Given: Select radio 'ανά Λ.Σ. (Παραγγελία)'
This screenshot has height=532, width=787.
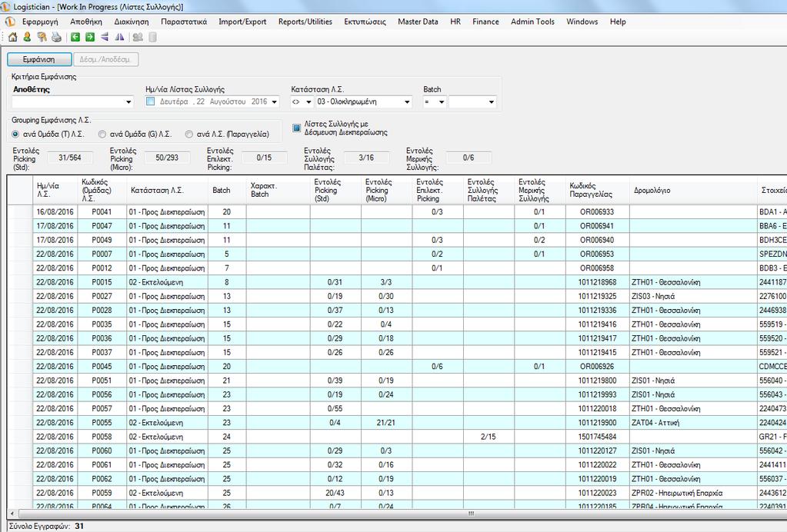Looking at the screenshot, I should pos(189,135).
